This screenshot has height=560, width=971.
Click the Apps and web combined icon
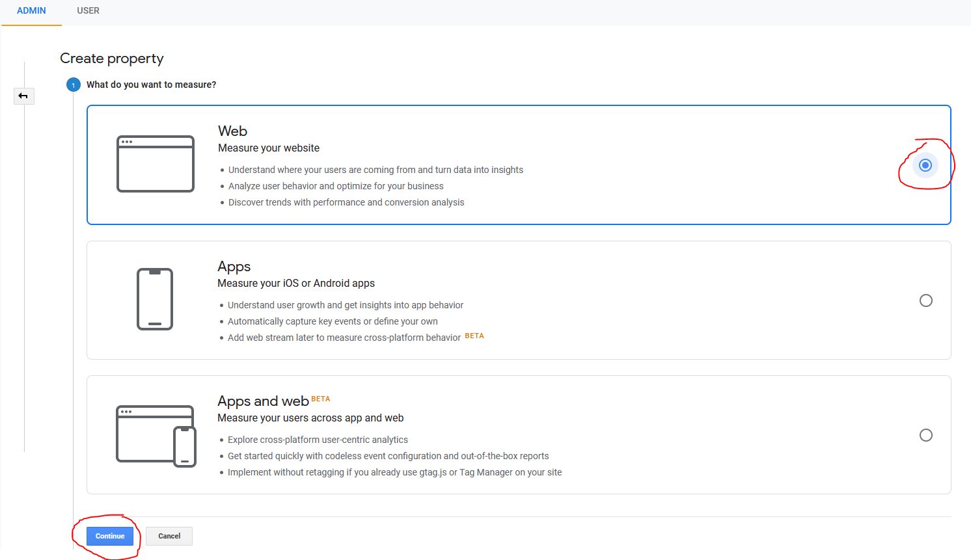click(156, 436)
